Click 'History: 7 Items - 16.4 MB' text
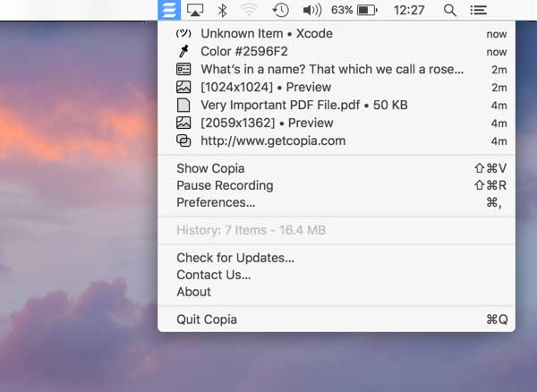Image resolution: width=537 pixels, height=392 pixels. point(251,230)
